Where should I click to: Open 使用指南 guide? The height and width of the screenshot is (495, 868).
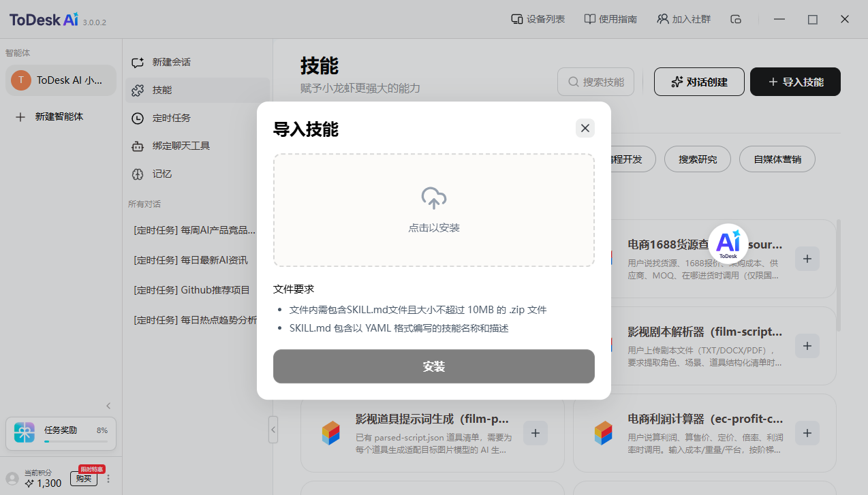click(610, 19)
